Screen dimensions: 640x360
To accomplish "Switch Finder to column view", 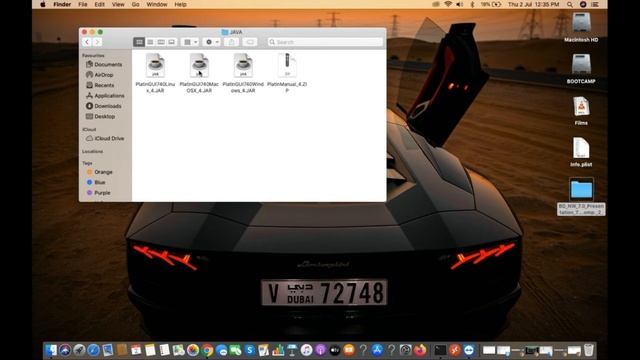I will (161, 42).
